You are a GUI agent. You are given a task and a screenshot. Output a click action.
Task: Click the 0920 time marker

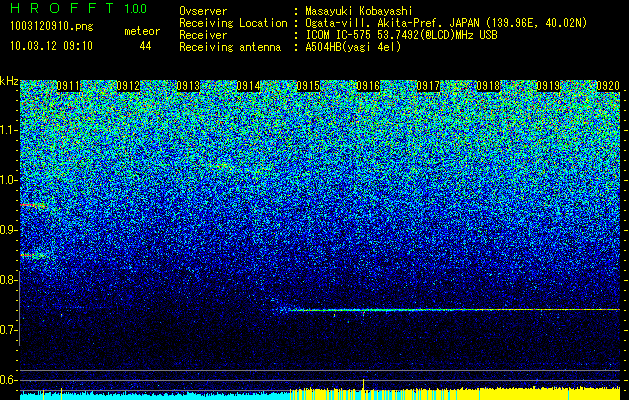point(608,86)
